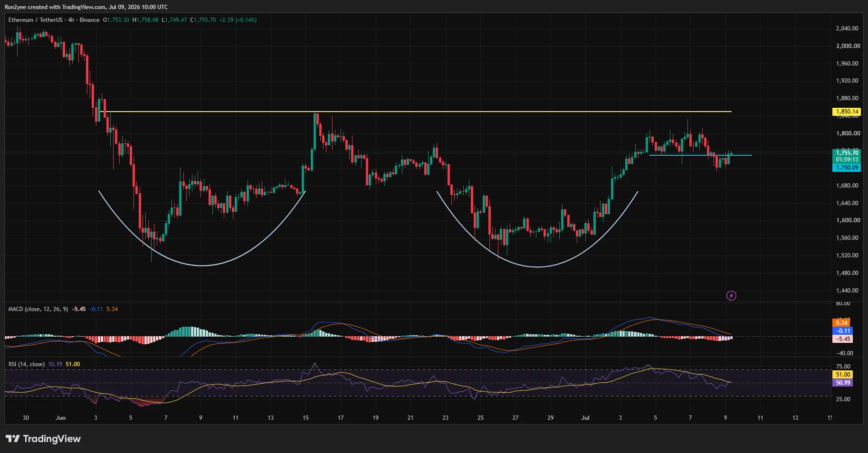Click the 1,920.00 price axis label
Viewport: 868px width, 453px height.
pyautogui.click(x=847, y=81)
